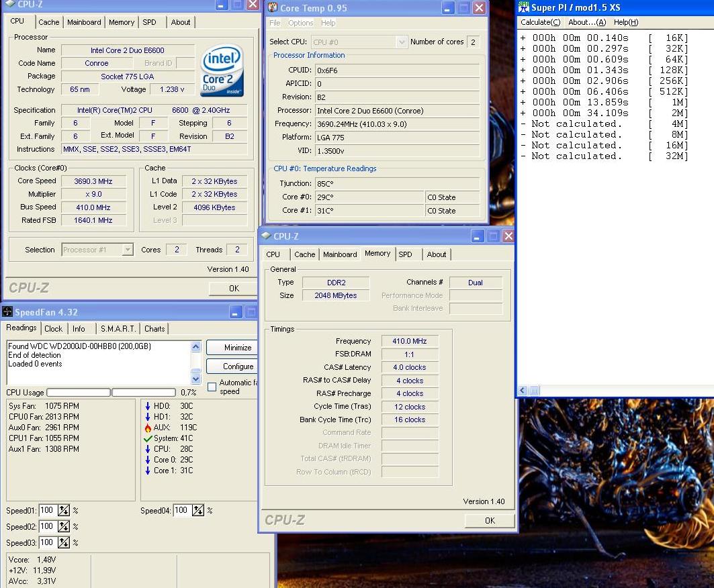Click OK button in top CPU-Z window

click(234, 289)
